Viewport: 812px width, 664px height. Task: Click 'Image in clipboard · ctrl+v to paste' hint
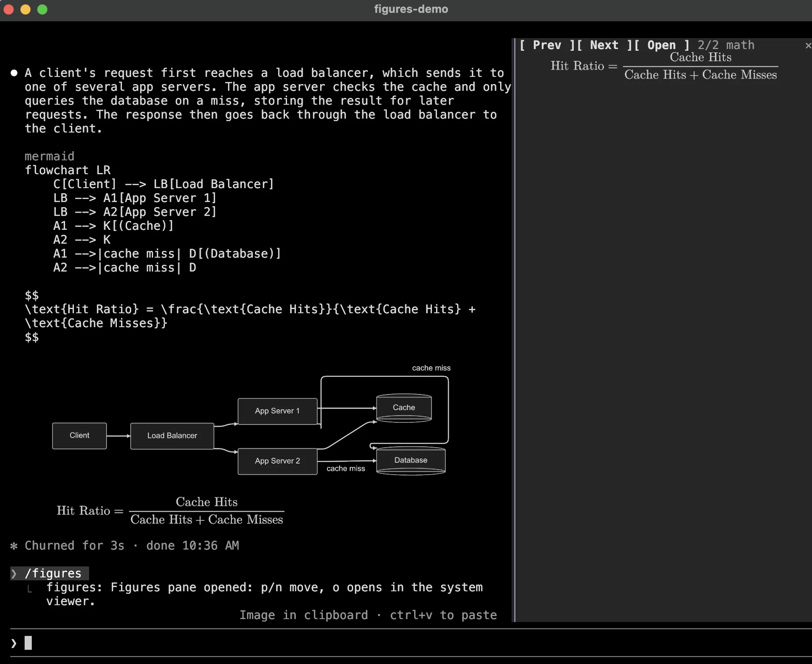[x=368, y=615]
